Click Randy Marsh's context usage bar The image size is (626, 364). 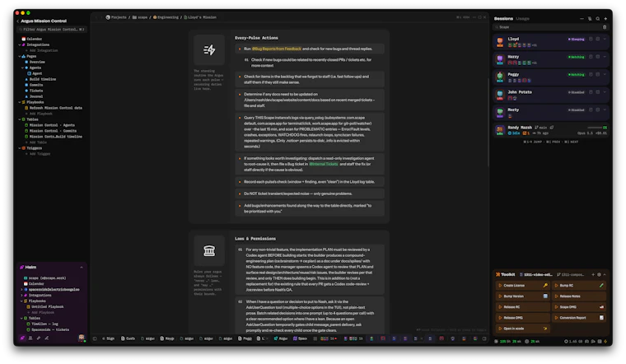pos(595,128)
